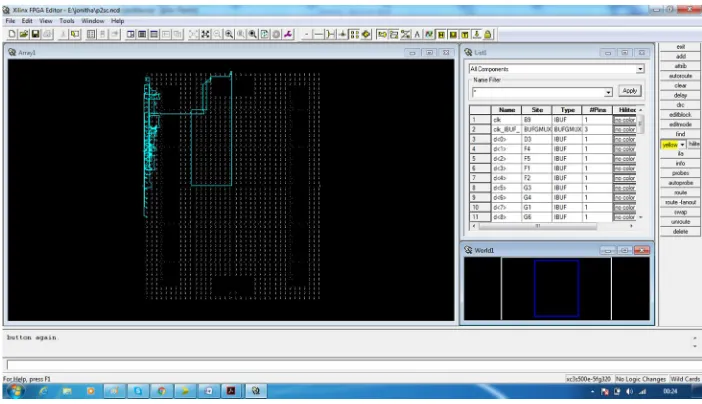Click the editmode command button

click(681, 125)
